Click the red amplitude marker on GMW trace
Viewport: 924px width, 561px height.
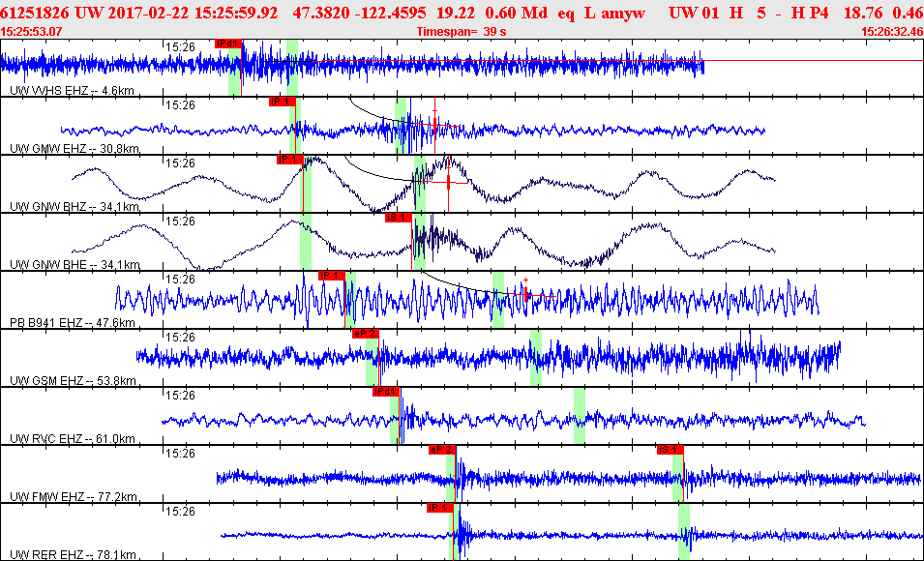click(x=434, y=125)
